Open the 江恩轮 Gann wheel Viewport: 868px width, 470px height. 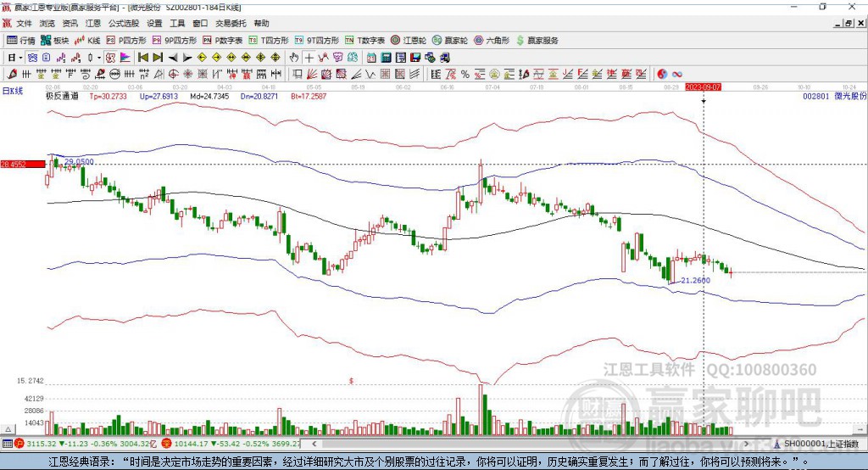[409, 41]
